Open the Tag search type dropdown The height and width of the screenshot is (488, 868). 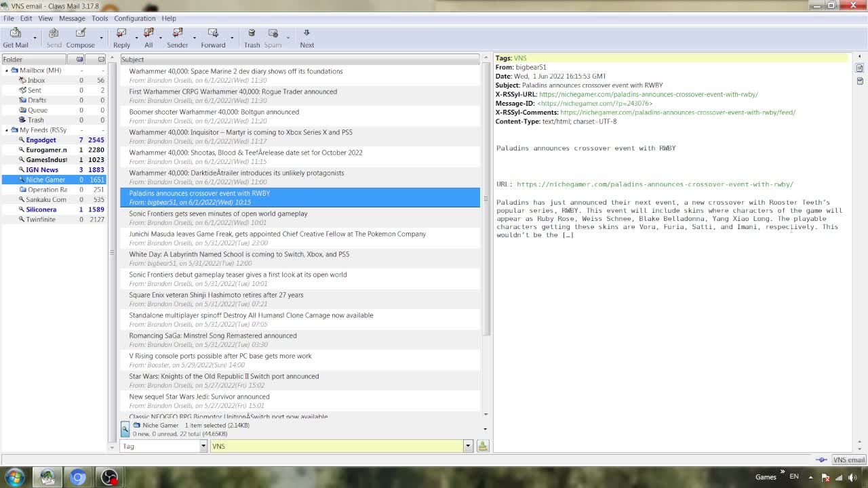pyautogui.click(x=203, y=446)
